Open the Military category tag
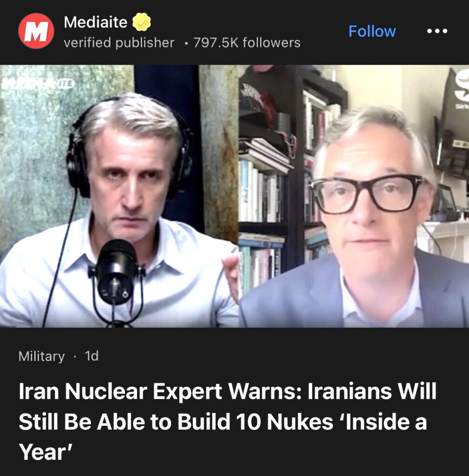This screenshot has width=469, height=476. tap(41, 356)
